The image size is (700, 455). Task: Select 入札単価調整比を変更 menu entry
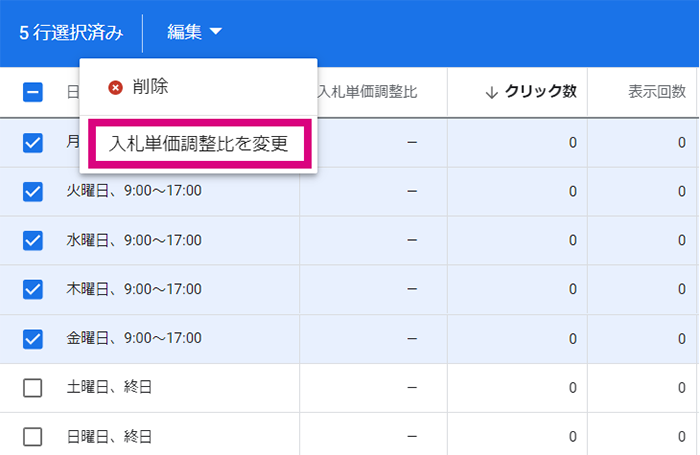[199, 144]
